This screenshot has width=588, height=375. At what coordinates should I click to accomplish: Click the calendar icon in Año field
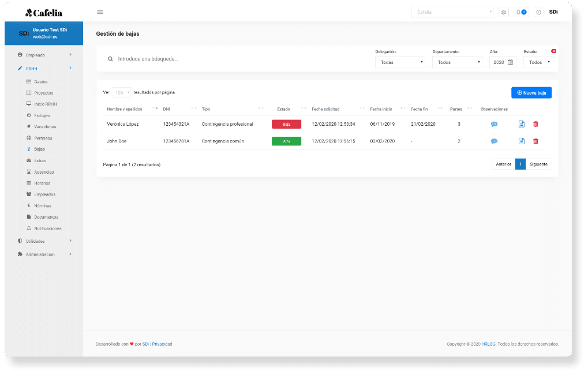(x=510, y=62)
